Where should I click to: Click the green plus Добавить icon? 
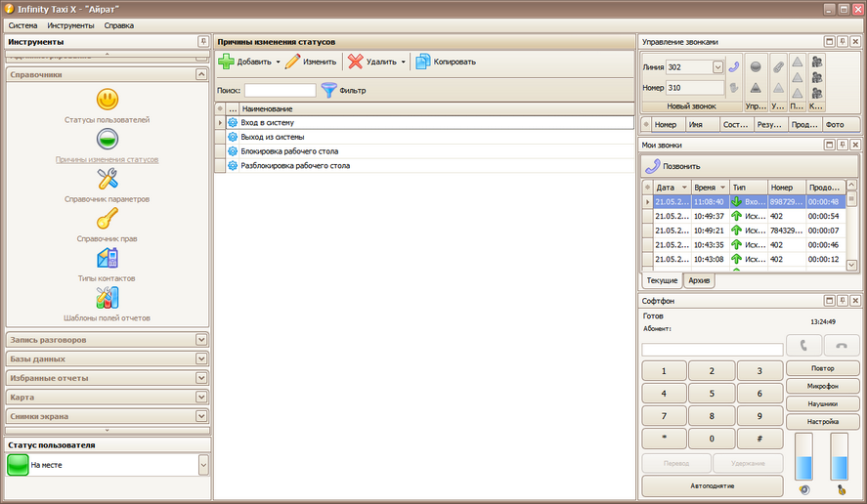tap(226, 62)
